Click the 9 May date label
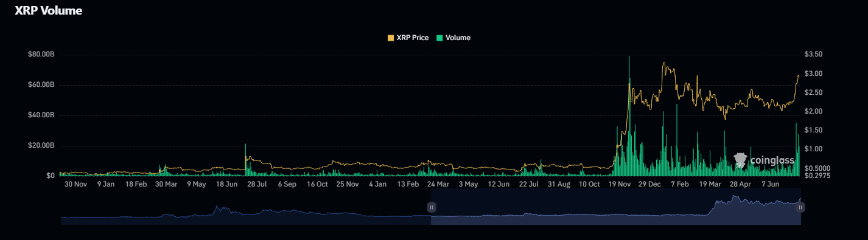This screenshot has width=868, height=240. click(197, 184)
